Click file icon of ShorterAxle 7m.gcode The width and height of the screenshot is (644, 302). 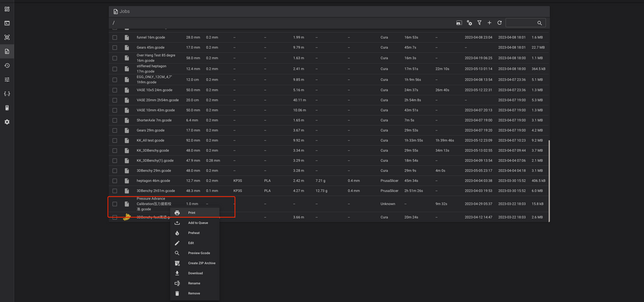pyautogui.click(x=127, y=120)
